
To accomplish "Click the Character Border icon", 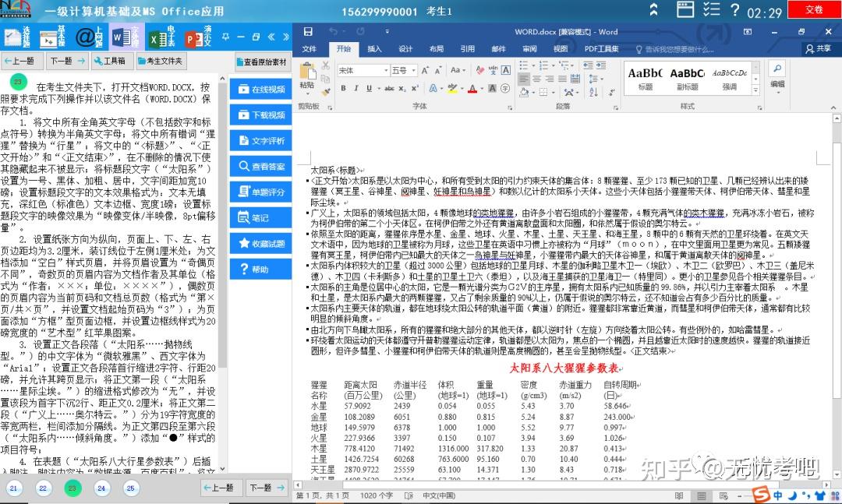I will coord(506,70).
